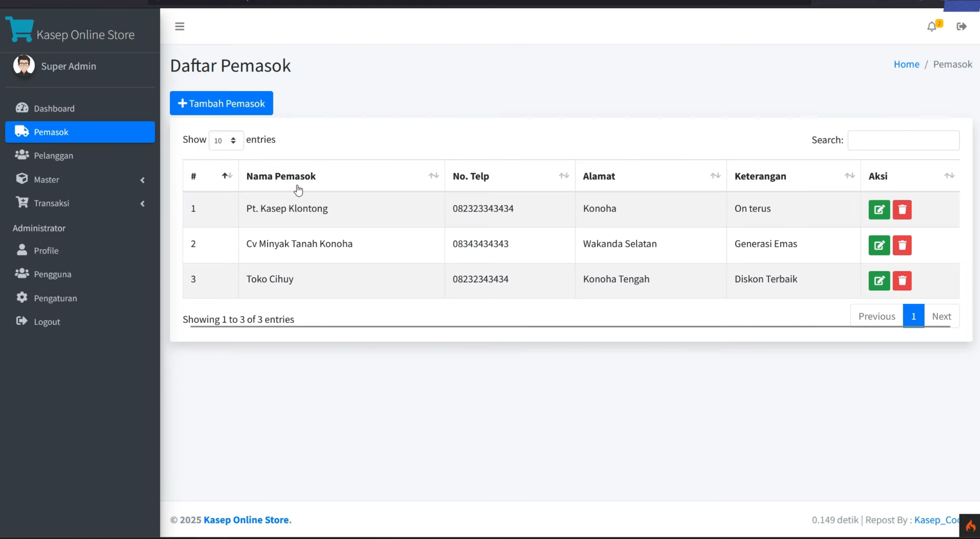Go to Pelanggan in the sidebar
This screenshot has height=539, width=980.
coord(80,156)
